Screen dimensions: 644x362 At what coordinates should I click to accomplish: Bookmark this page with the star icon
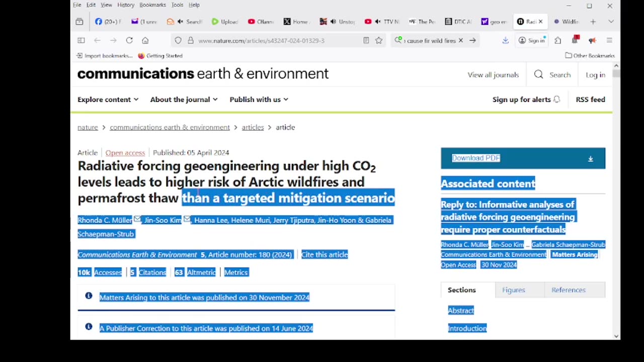click(379, 40)
